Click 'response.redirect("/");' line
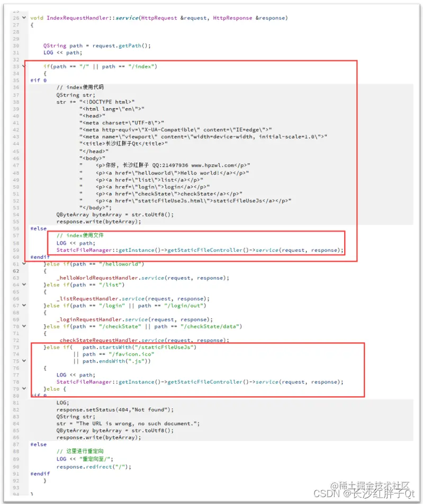Screen dimensions: 423x504 (94, 467)
